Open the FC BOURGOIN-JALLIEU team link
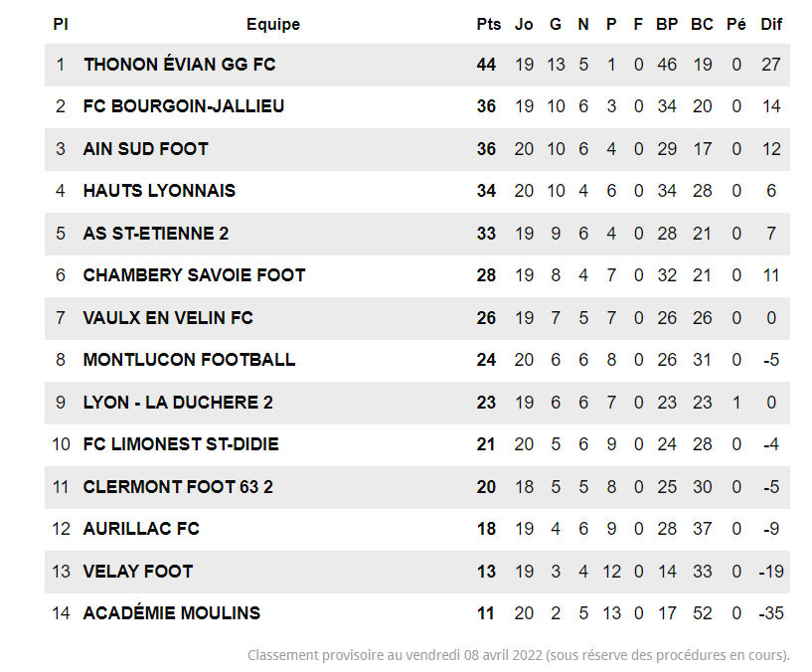The width and height of the screenshot is (812, 672). click(x=184, y=106)
